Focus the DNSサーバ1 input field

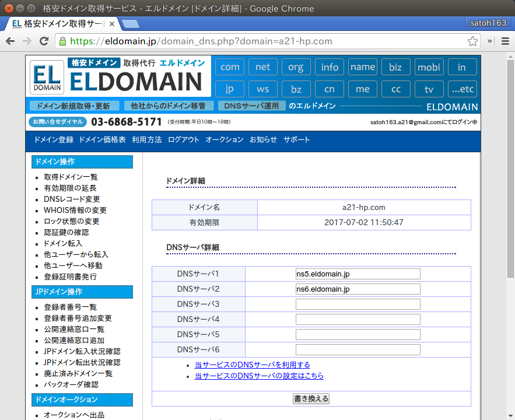(358, 274)
